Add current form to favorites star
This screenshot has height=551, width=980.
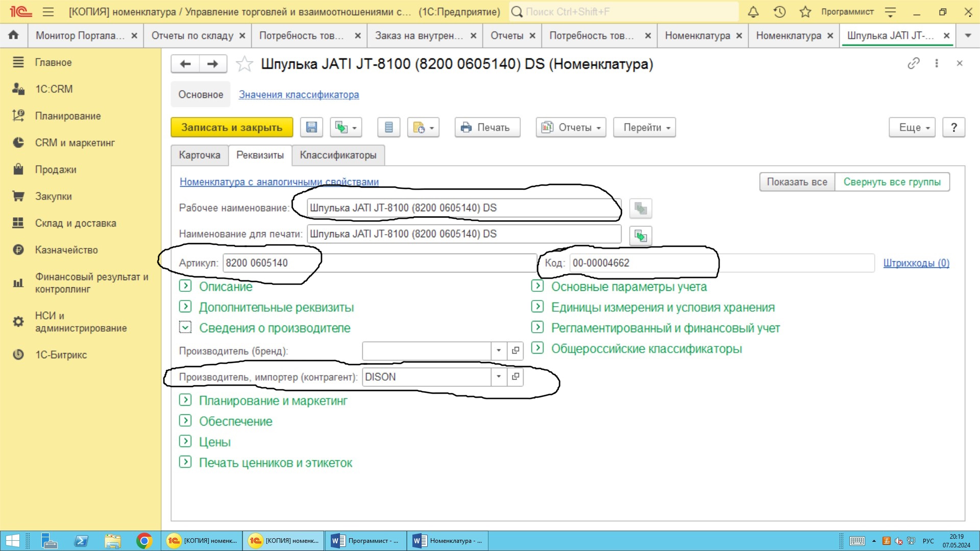(244, 64)
